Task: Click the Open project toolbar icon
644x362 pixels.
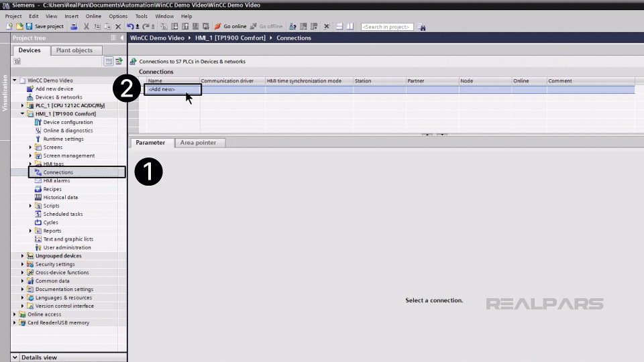Action: coord(19,26)
